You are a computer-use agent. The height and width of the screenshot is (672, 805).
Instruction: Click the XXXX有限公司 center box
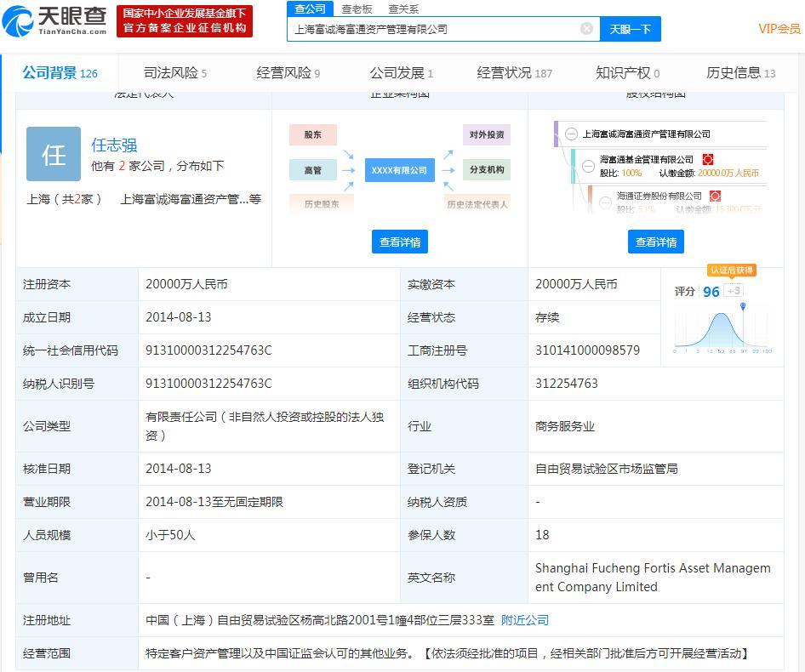[399, 170]
